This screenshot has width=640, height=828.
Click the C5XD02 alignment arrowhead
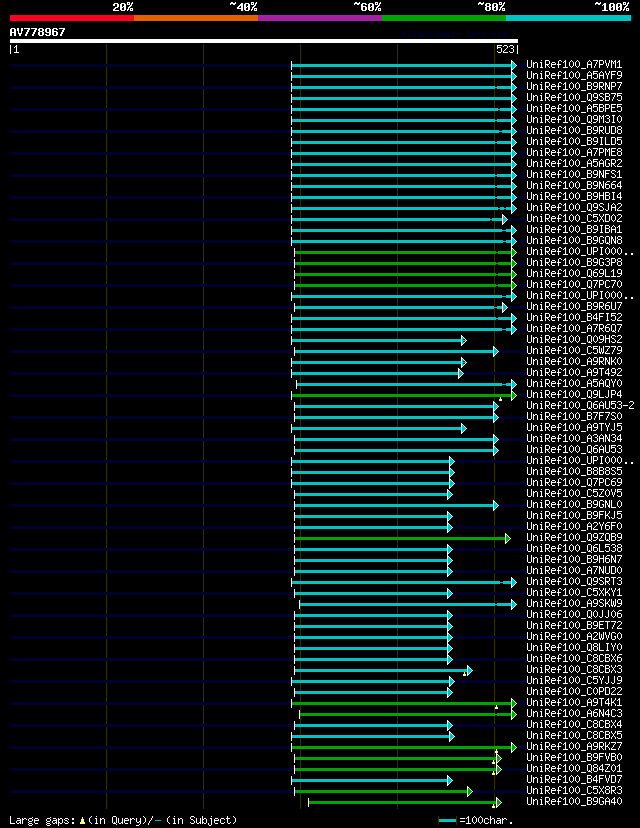pos(505,219)
